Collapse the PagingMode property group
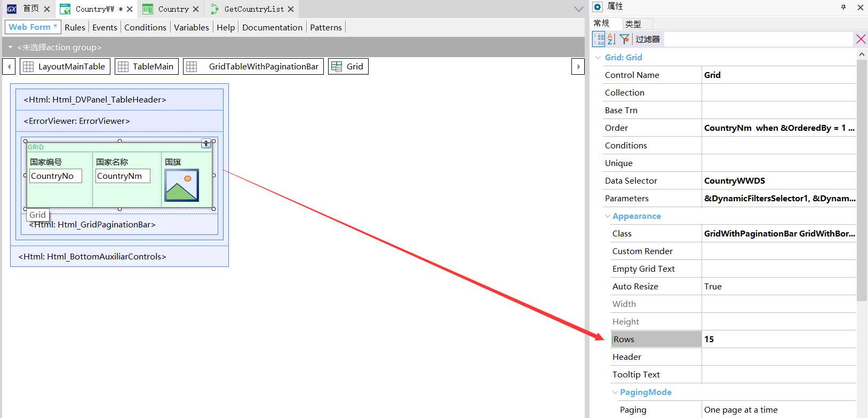This screenshot has height=418, width=868. [615, 392]
